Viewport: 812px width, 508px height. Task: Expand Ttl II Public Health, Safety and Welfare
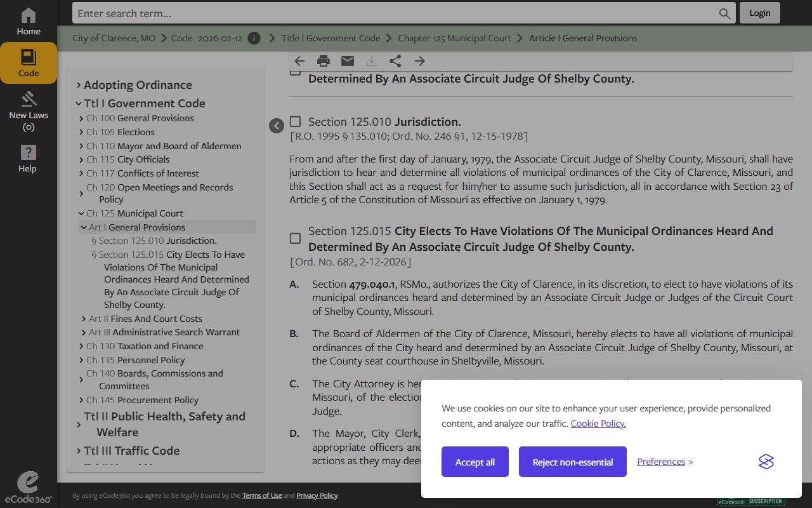(x=79, y=424)
